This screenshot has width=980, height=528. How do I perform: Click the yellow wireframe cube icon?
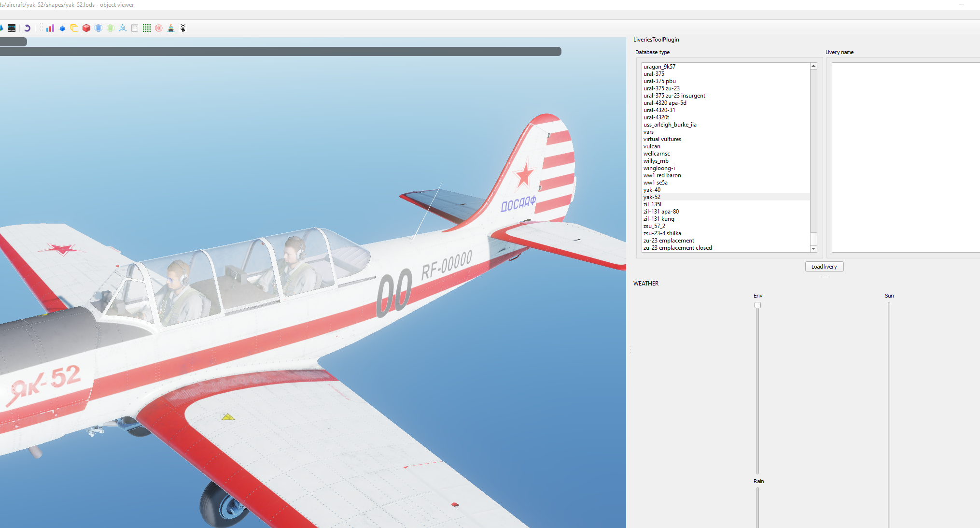coord(74,28)
